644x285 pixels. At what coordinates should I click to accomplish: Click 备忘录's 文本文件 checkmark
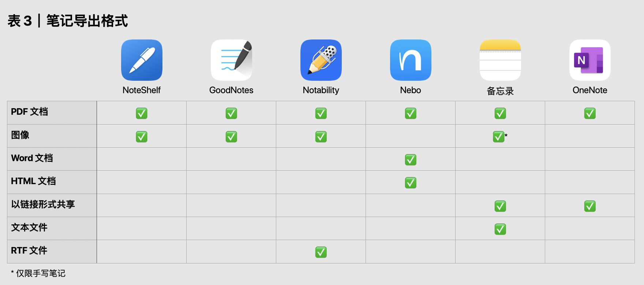500,229
